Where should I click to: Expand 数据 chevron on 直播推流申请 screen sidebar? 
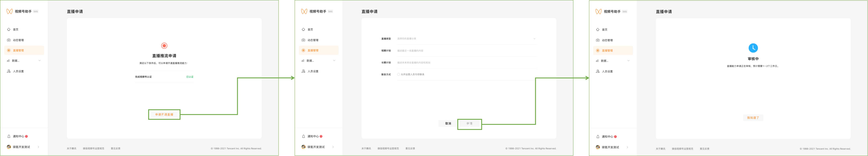(39, 61)
